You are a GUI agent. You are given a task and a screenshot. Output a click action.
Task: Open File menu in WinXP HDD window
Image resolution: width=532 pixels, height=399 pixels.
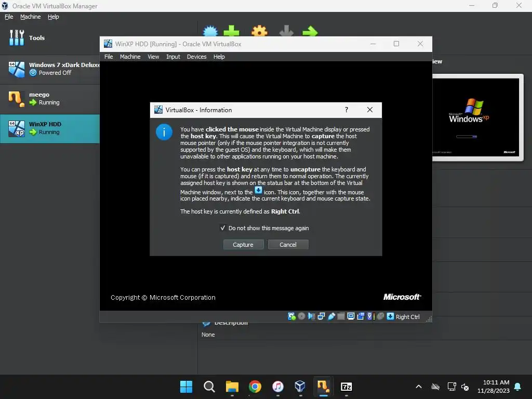click(109, 57)
